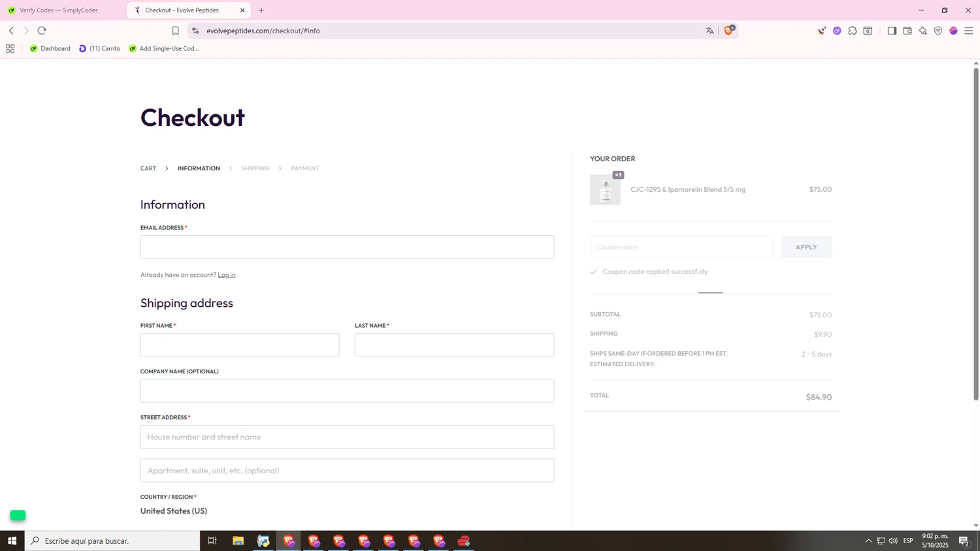Image resolution: width=980 pixels, height=551 pixels.
Task: Open the Python rocket app on taskbar
Action: point(263,541)
